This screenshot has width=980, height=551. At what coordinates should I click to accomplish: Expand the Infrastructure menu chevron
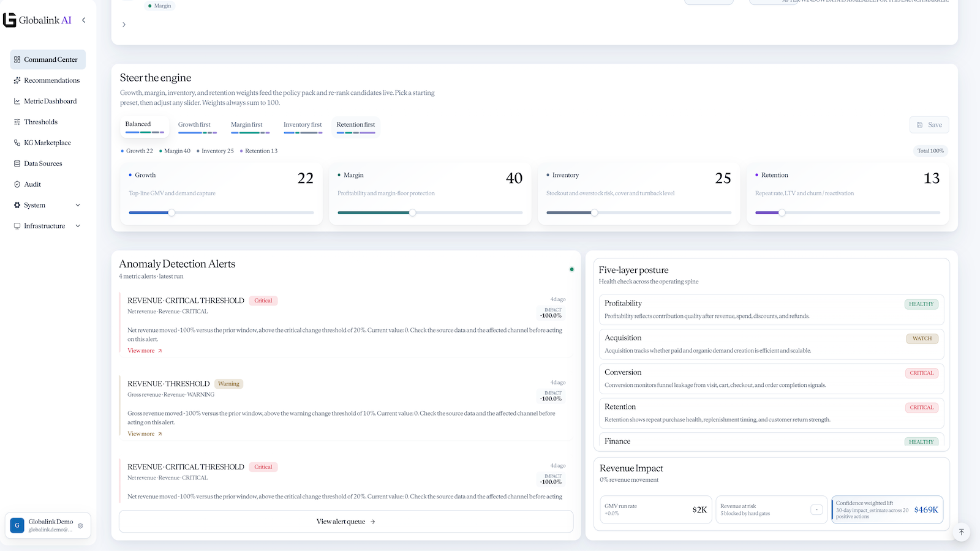(78, 226)
